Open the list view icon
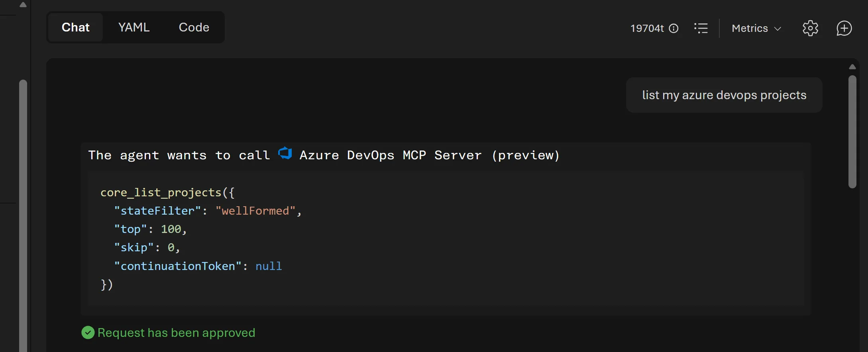The height and width of the screenshot is (352, 868). (701, 28)
